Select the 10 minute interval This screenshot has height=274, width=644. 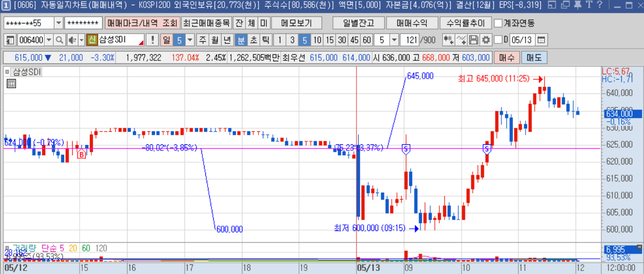317,40
